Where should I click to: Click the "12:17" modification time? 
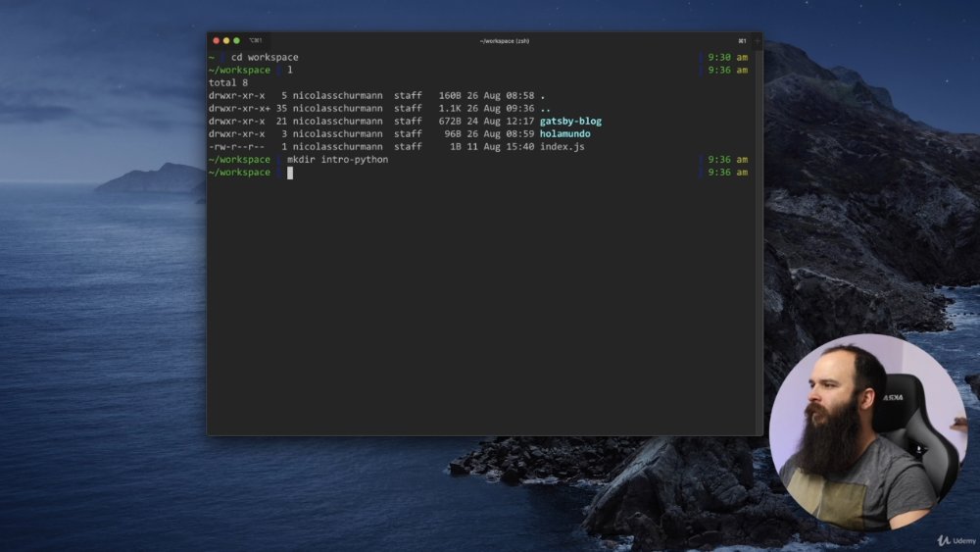pos(520,122)
